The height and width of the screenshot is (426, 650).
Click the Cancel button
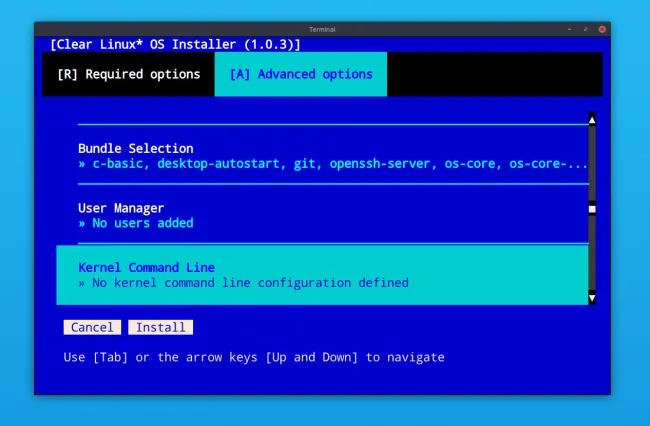point(92,327)
